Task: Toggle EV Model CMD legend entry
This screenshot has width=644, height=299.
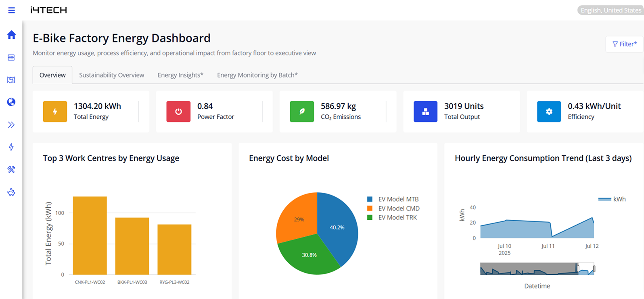Action: (398, 208)
